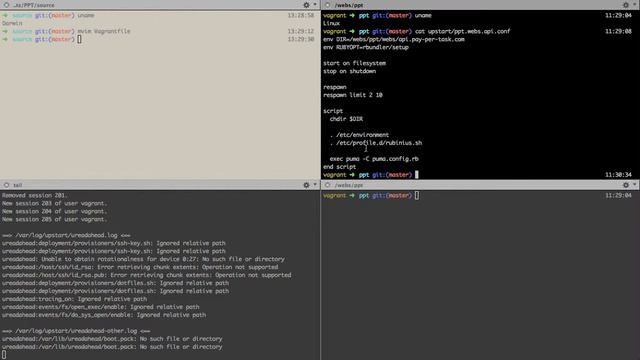The width and height of the screenshot is (640, 360).
Task: Click the '==> /var/log/upstart/ureadahead-other.log <==' header
Action: point(76,331)
